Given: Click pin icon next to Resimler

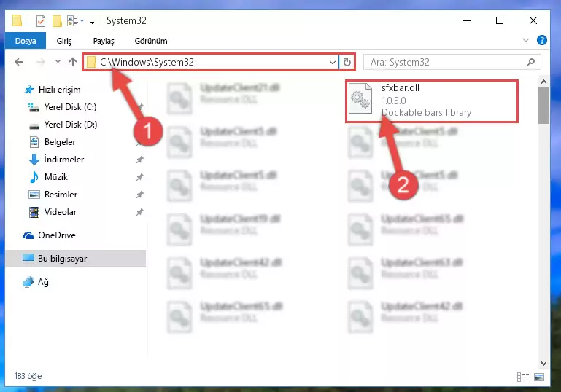Looking at the screenshot, I should 140,195.
